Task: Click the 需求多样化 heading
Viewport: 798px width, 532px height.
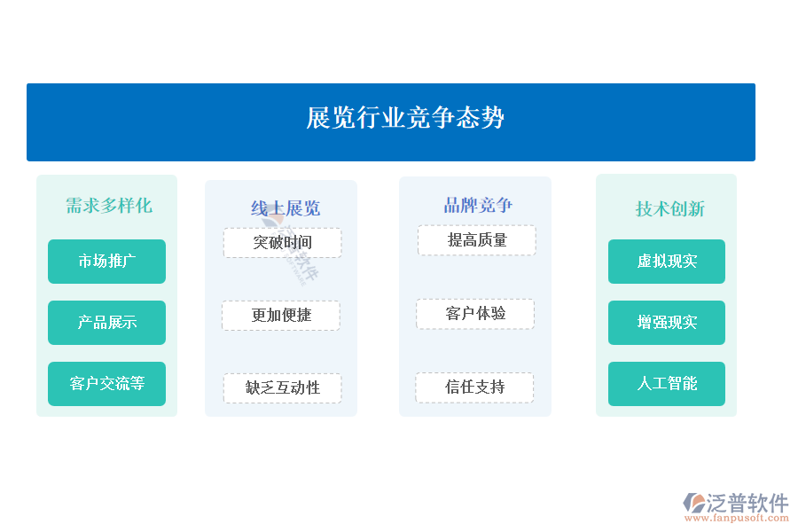Action: pos(108,206)
